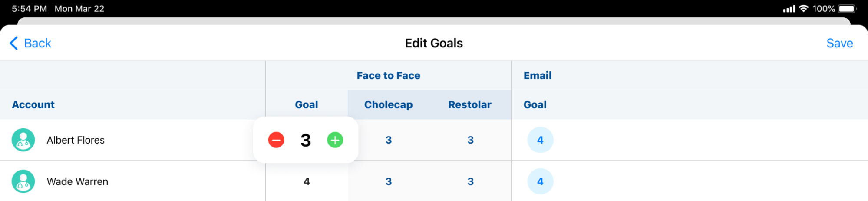Save the edited goals

[x=839, y=43]
